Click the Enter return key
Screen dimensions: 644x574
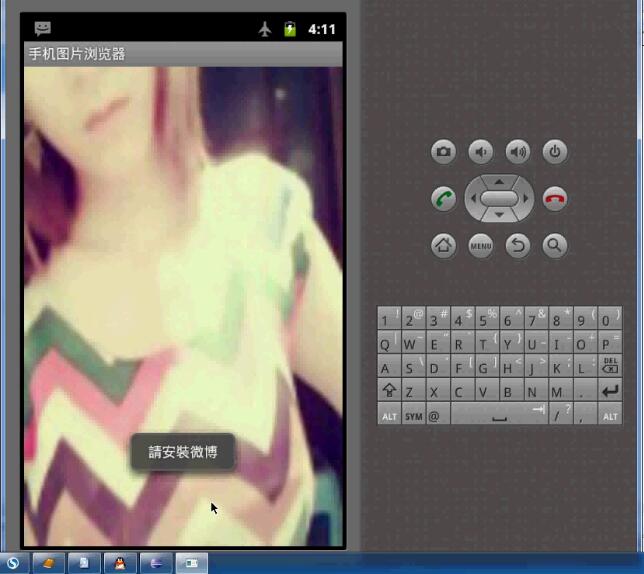[610, 390]
